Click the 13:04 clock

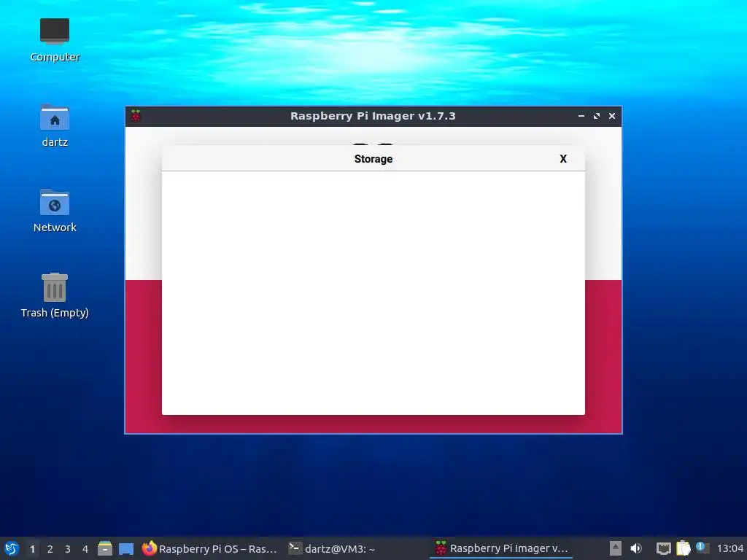click(729, 548)
